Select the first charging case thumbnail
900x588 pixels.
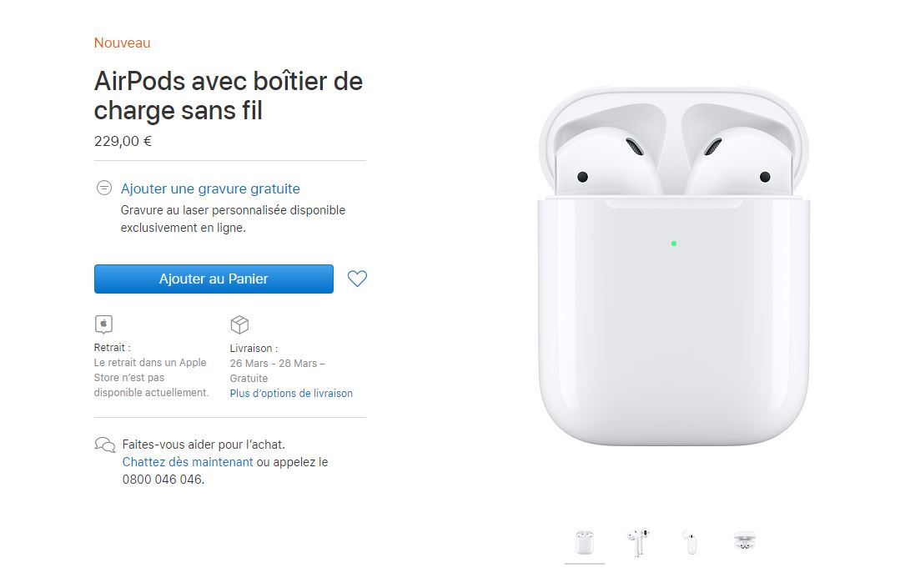(x=585, y=542)
